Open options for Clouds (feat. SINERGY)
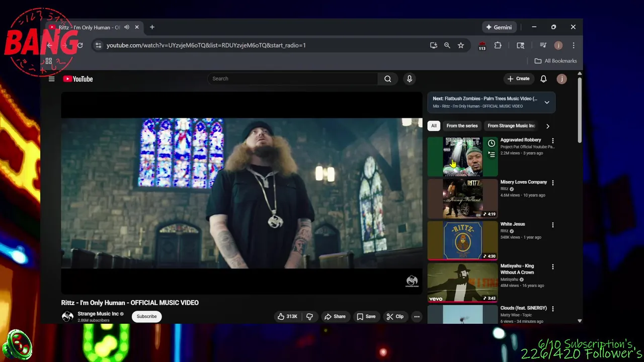This screenshot has width=644, height=362. (x=552, y=309)
